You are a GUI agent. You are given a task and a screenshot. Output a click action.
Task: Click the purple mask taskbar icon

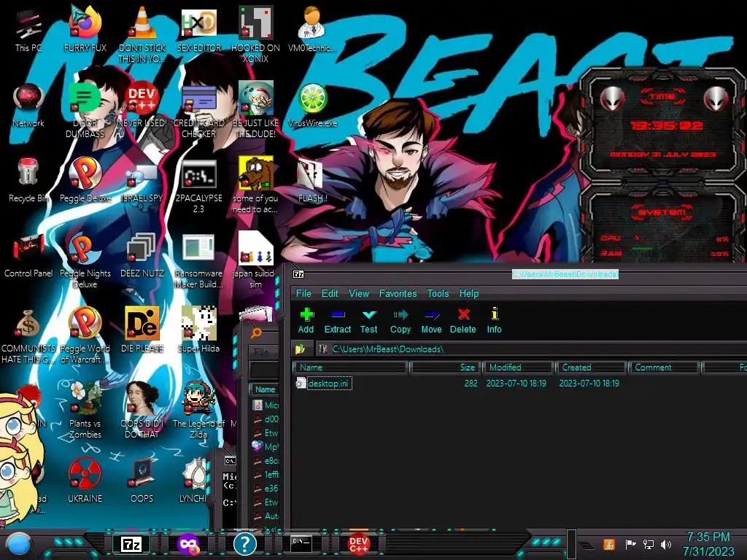coord(188,544)
